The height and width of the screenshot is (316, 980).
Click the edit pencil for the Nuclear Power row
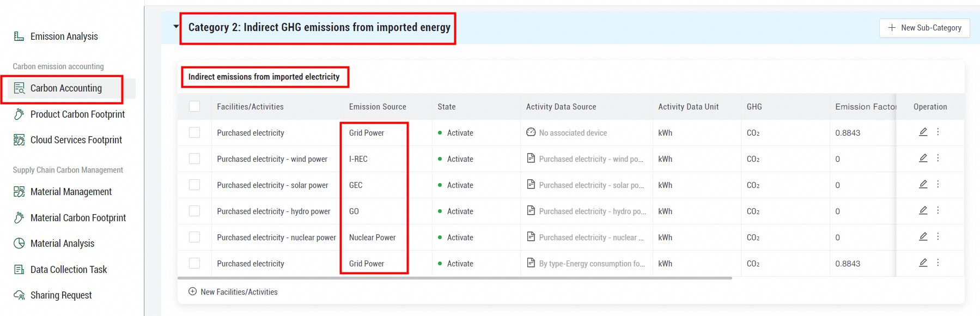tap(923, 236)
